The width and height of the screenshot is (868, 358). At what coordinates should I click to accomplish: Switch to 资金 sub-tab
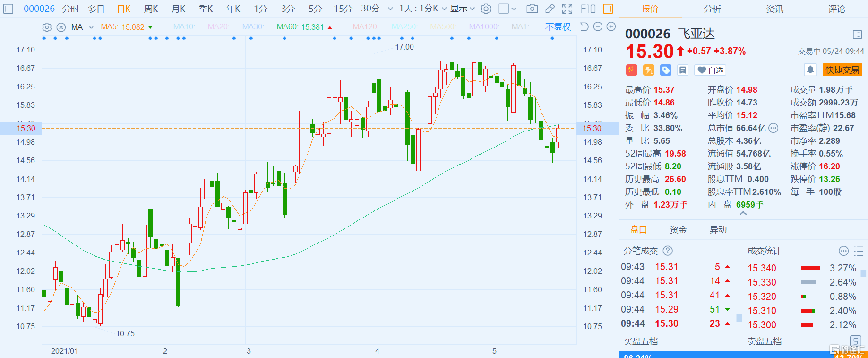pyautogui.click(x=678, y=230)
